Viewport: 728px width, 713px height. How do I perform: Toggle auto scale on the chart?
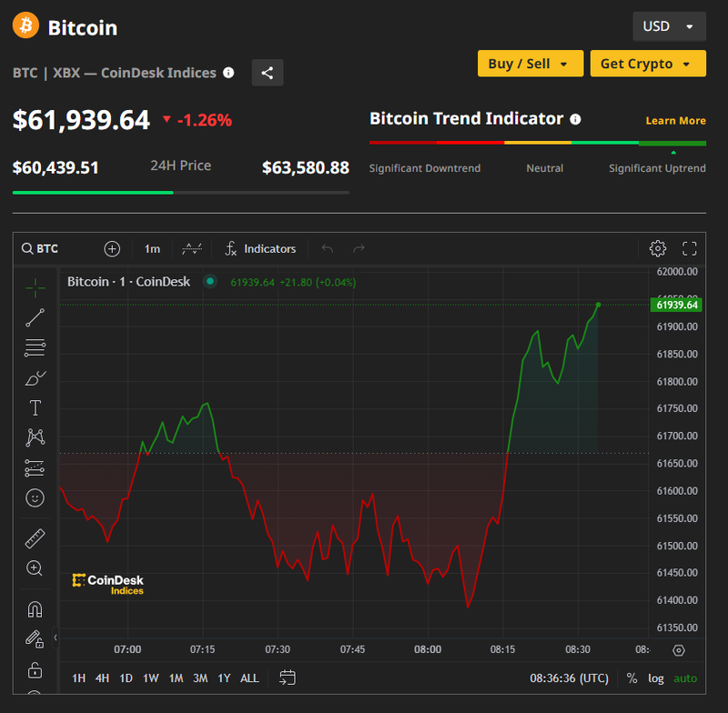[x=685, y=678]
